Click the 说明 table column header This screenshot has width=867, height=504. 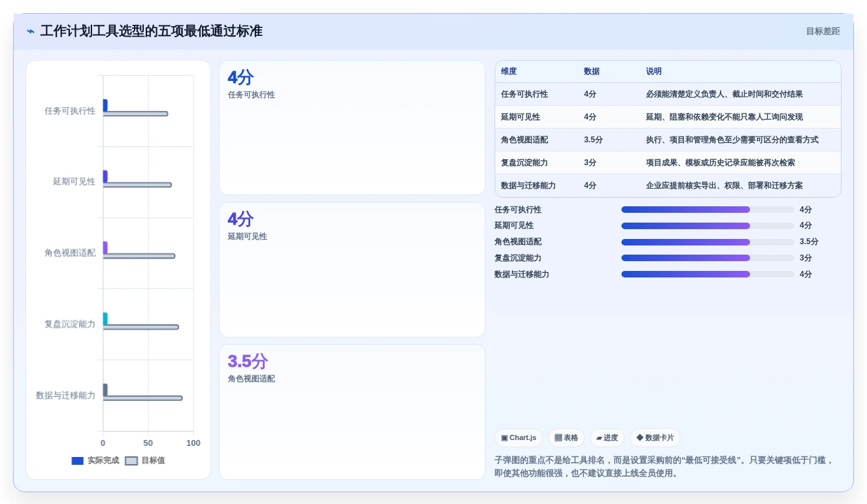click(654, 72)
